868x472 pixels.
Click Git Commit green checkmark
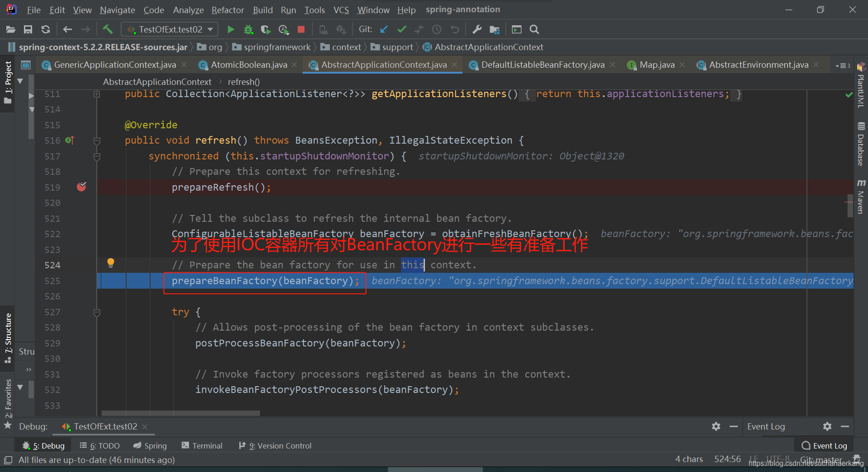(x=401, y=29)
